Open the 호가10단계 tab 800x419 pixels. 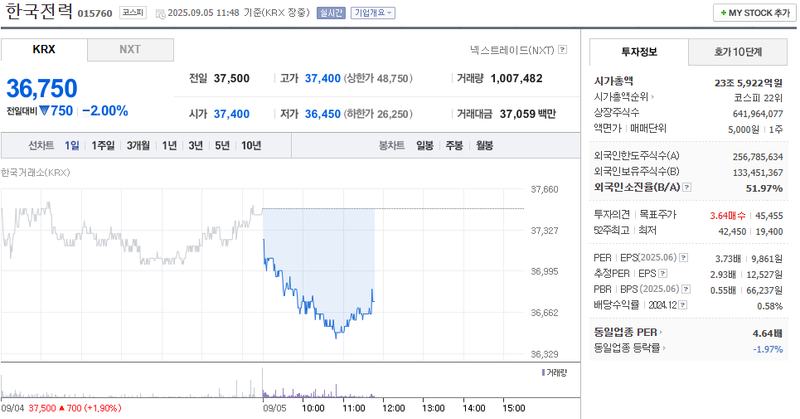[x=738, y=52]
